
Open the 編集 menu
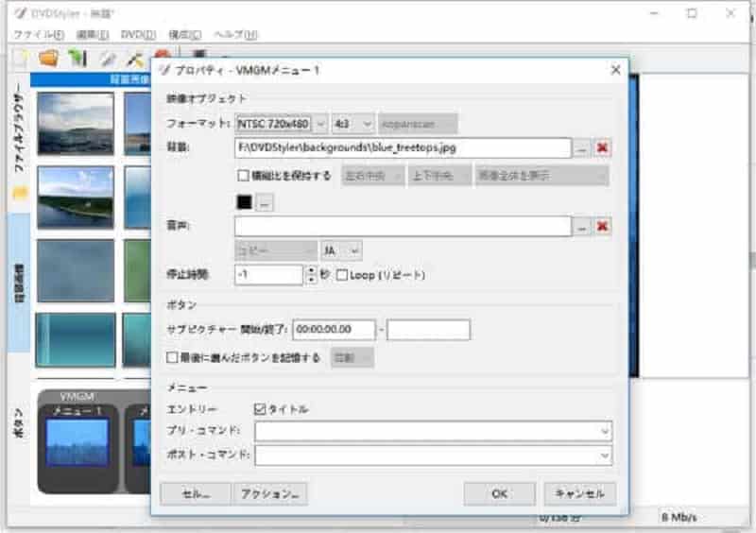tap(93, 35)
